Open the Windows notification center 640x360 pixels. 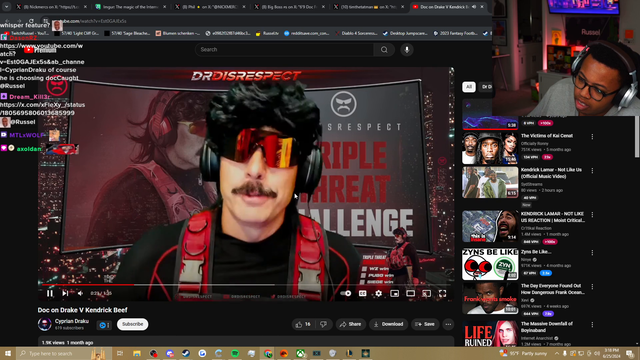(x=630, y=353)
